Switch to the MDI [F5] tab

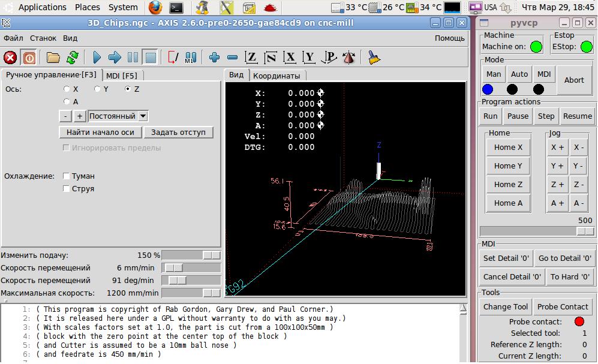tap(122, 76)
